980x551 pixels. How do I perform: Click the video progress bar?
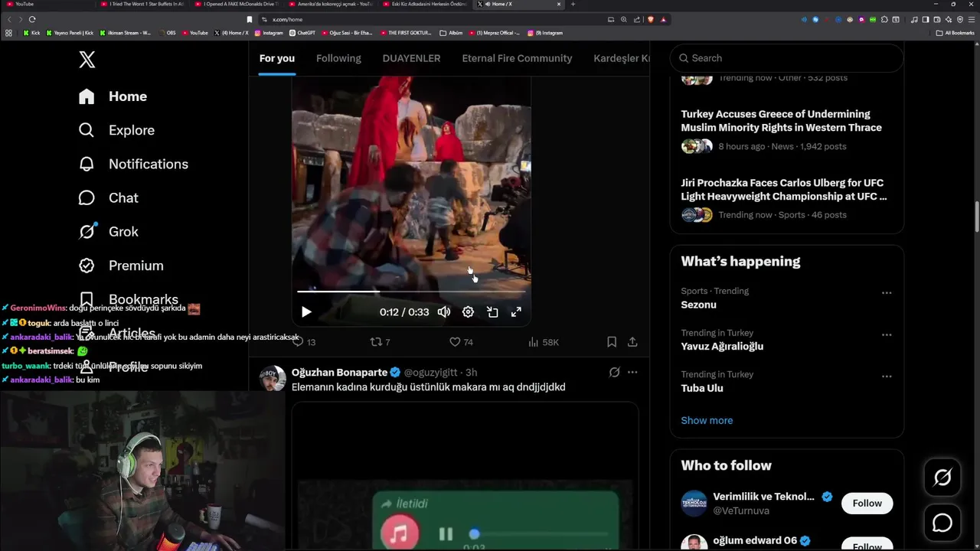click(411, 292)
